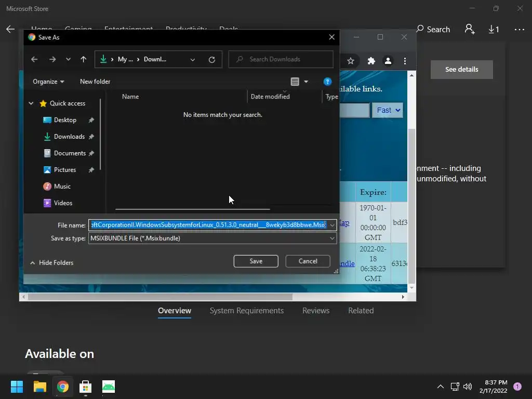
Task: Cancel the Save As dialog
Action: pos(308,261)
